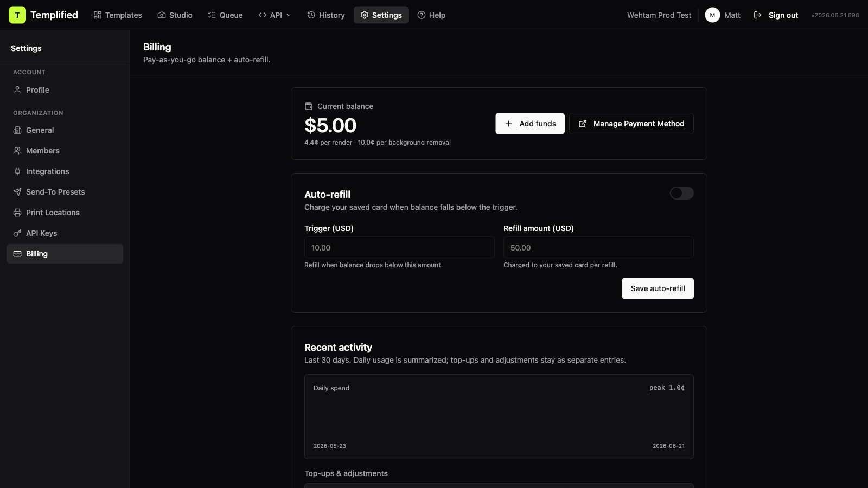Click the Settings gear icon

coord(365,15)
